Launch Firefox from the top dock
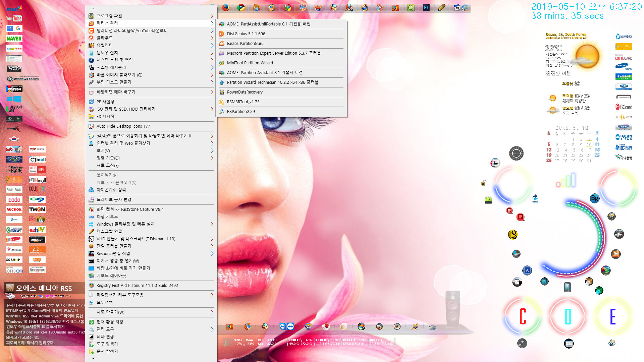 point(225,7)
